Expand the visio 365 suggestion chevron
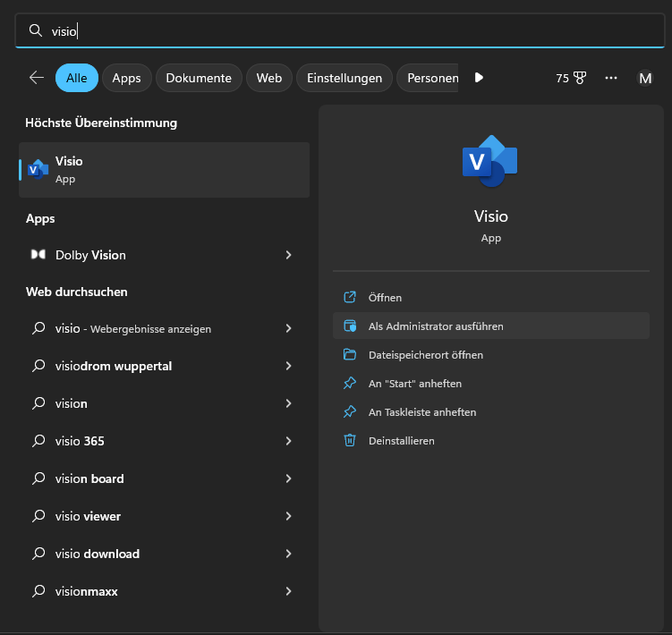 point(288,441)
